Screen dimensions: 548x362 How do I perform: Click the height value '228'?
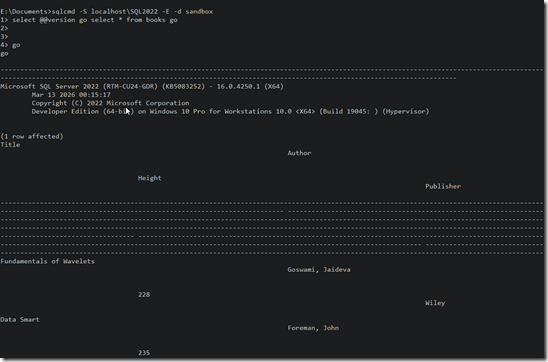(144, 295)
